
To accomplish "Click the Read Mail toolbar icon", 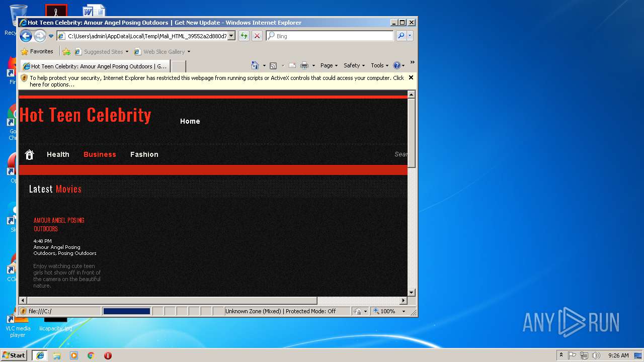I will point(292,65).
